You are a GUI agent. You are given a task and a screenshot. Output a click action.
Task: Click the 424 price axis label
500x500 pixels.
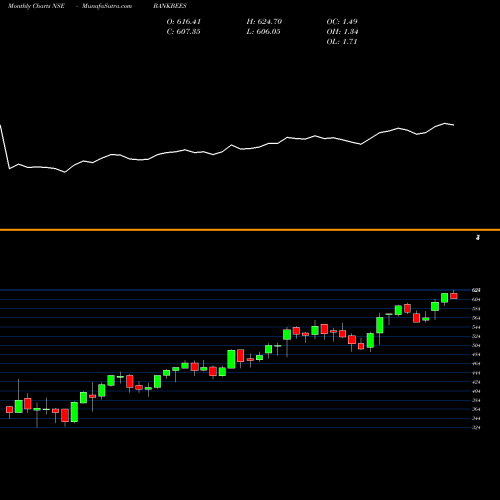click(x=476, y=382)
